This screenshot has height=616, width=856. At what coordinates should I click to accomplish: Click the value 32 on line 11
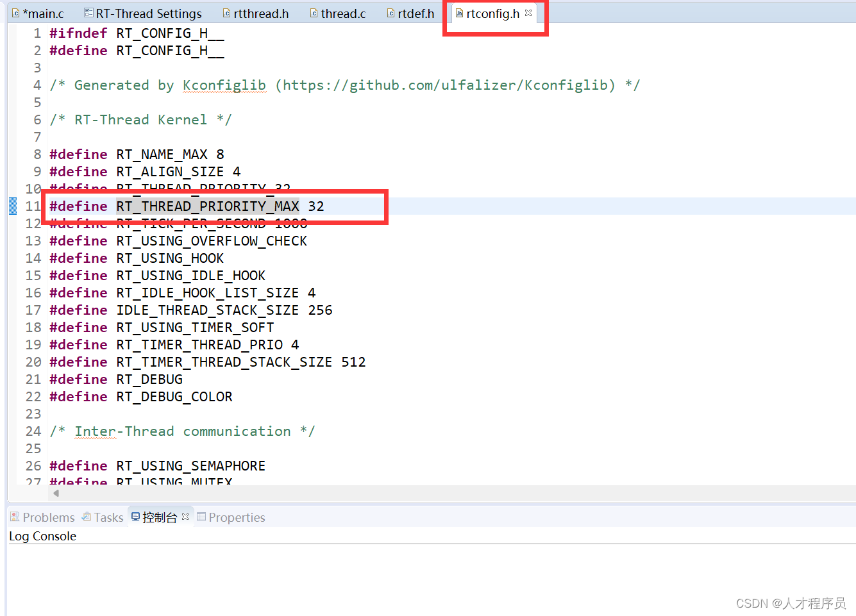click(x=316, y=206)
